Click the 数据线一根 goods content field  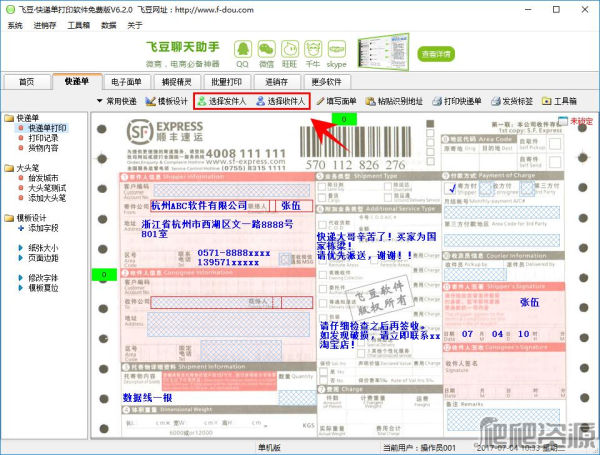pyautogui.click(x=147, y=398)
